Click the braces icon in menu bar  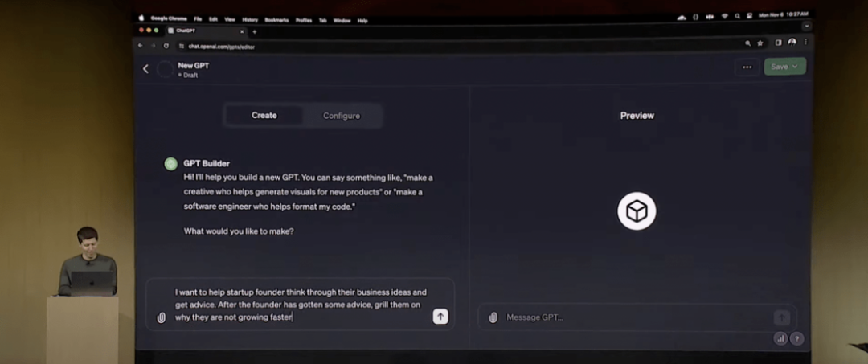[696, 17]
